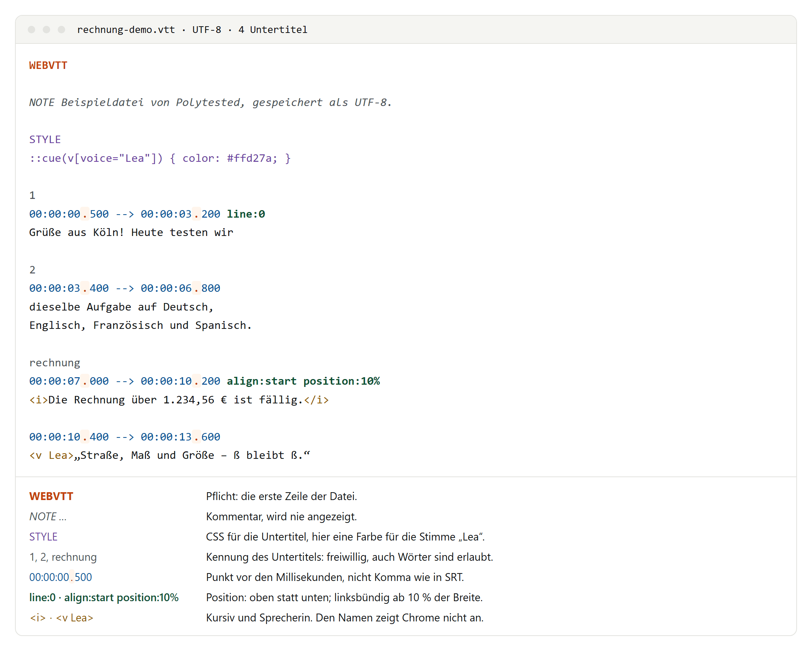Click the 'rechnung' cue identifier in code
The height and width of the screenshot is (651, 812).
pos(55,363)
